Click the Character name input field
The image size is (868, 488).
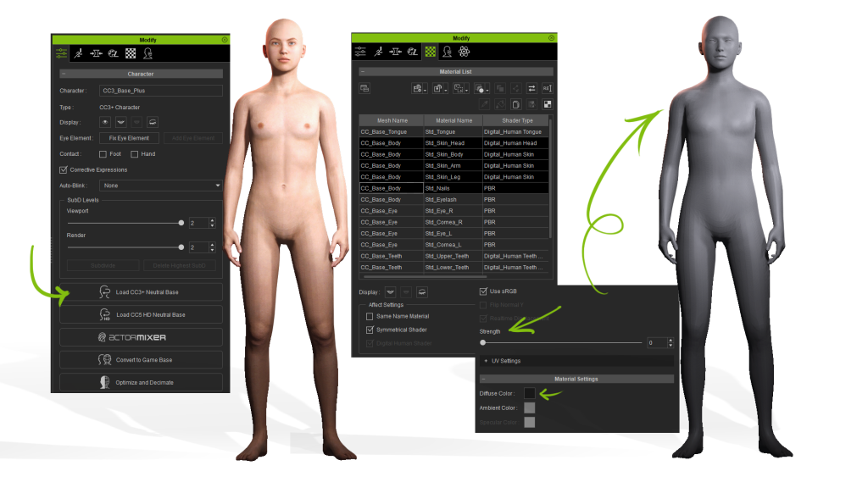[x=160, y=91]
